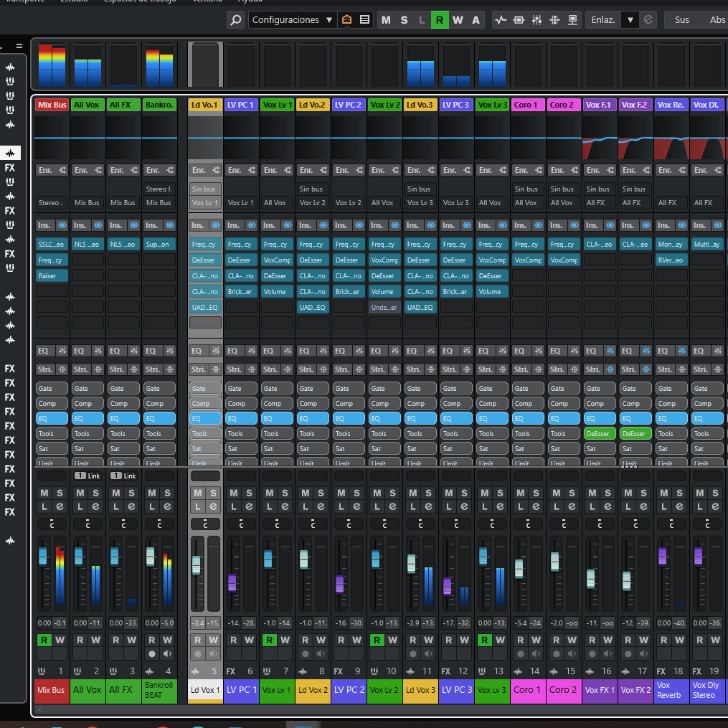Enable record on the Bankroll BEAT channel
The height and width of the screenshot is (728, 728).
[151, 654]
